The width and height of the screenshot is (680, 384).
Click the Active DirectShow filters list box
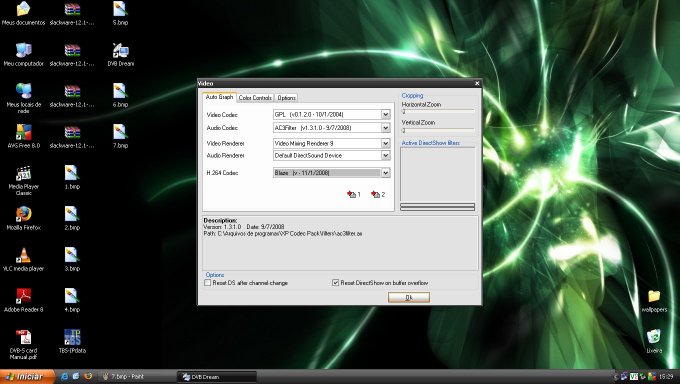point(438,174)
